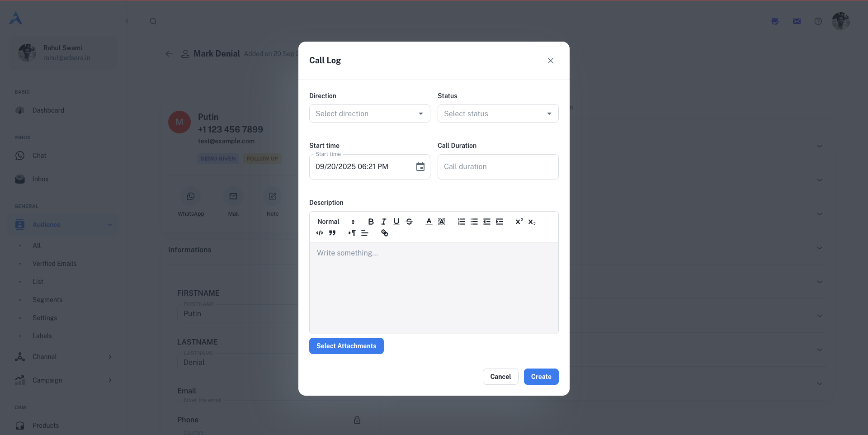
Task: Open the Select status dropdown
Action: click(x=498, y=114)
